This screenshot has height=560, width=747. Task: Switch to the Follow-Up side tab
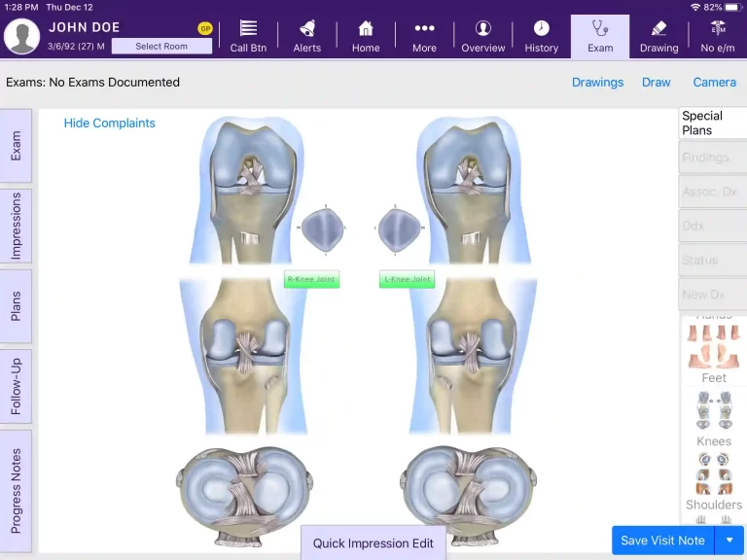[x=16, y=386]
